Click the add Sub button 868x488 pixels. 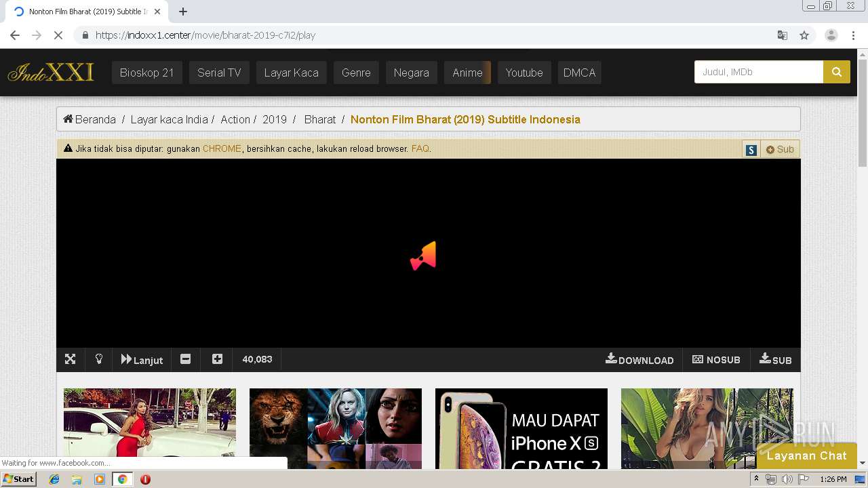(x=780, y=150)
